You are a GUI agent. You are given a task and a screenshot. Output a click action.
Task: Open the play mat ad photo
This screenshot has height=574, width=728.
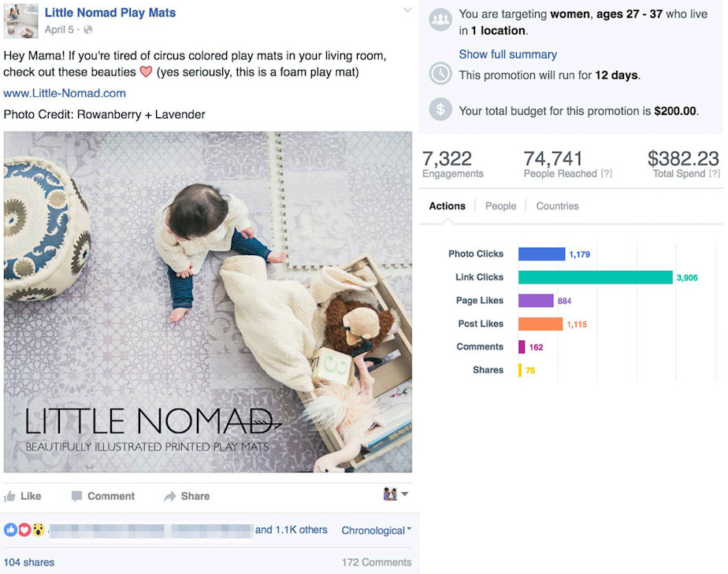(x=207, y=302)
